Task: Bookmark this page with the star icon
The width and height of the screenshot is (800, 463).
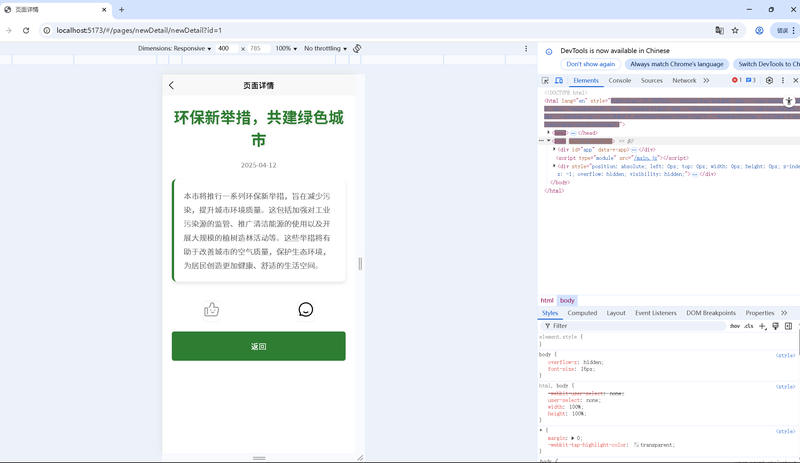Action: tap(735, 31)
